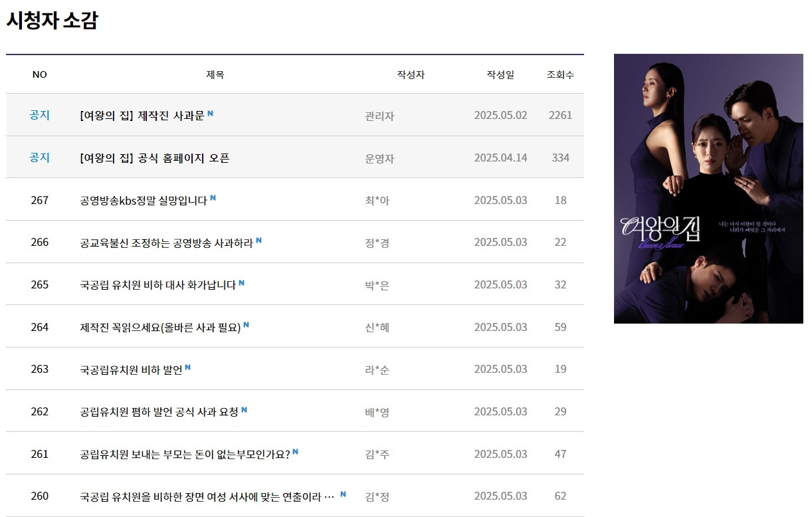
Task: Open post '공립유치원 폄하 발언 공식 사과 요청'
Action: (159, 412)
